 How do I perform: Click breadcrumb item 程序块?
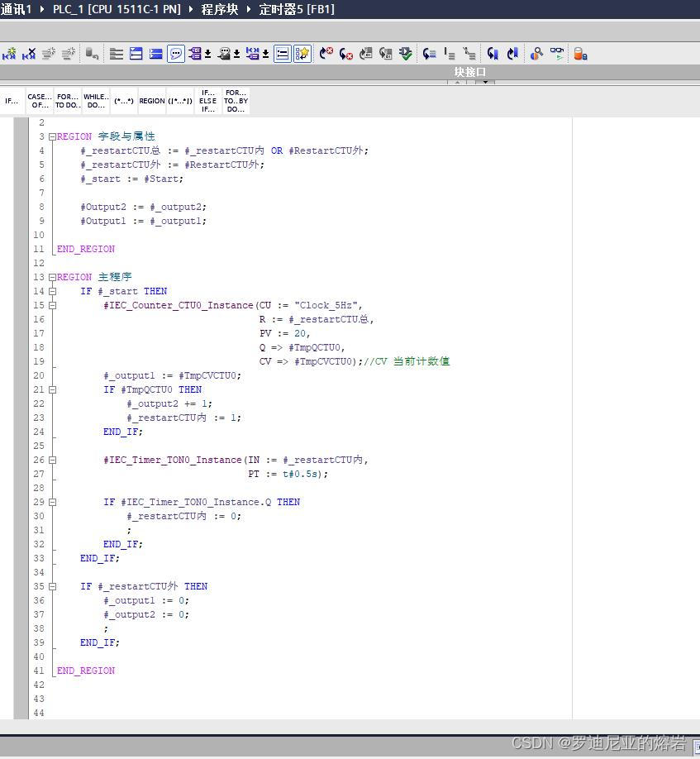220,9
